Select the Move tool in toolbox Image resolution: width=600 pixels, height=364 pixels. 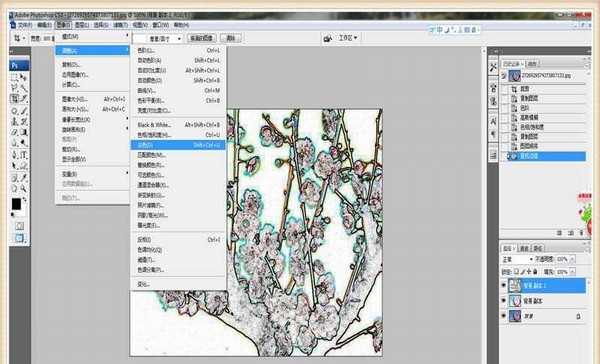pyautogui.click(x=24, y=78)
